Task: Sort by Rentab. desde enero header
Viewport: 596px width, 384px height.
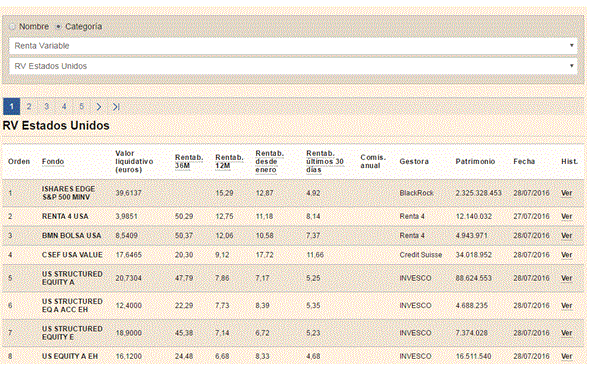Action: point(269,162)
